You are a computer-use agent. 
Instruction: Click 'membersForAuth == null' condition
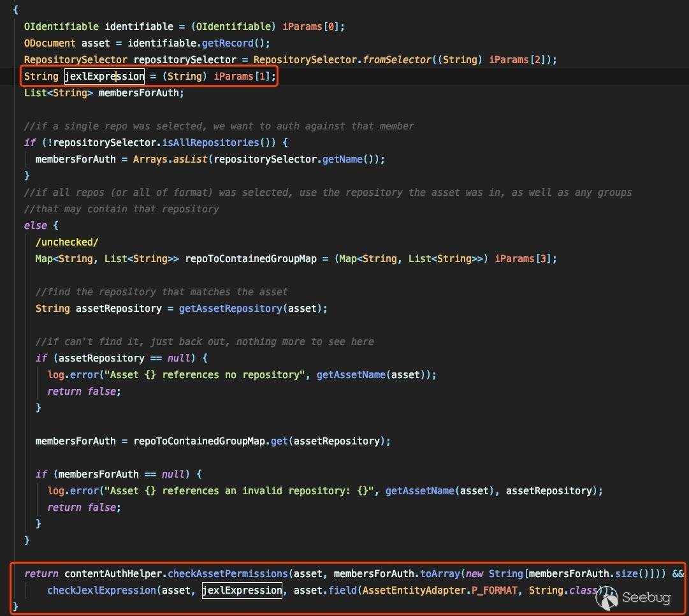pyautogui.click(x=121, y=474)
